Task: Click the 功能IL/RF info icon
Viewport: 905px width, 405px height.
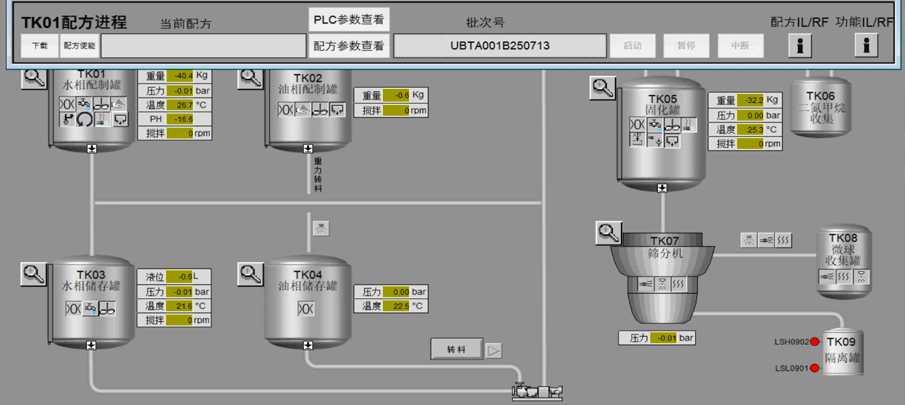Action: (x=866, y=45)
